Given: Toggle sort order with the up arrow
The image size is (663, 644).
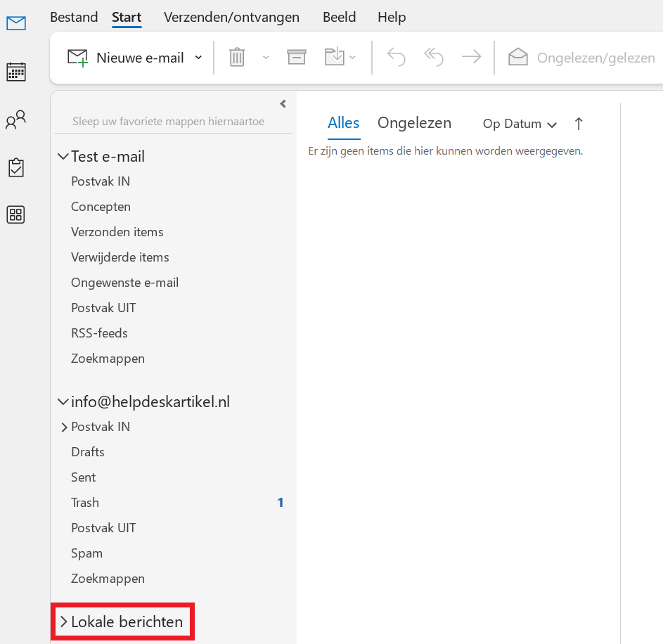Looking at the screenshot, I should coord(579,124).
